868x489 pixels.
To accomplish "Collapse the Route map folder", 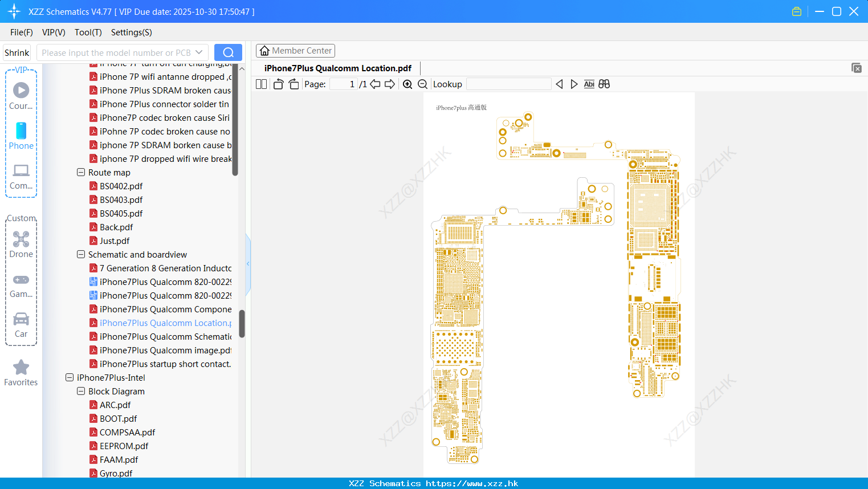I will 81,172.
